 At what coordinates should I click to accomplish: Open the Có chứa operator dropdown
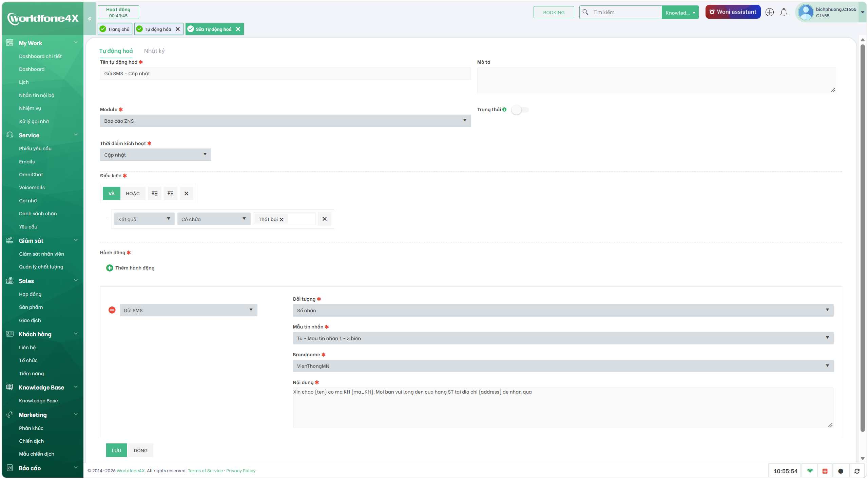(214, 219)
